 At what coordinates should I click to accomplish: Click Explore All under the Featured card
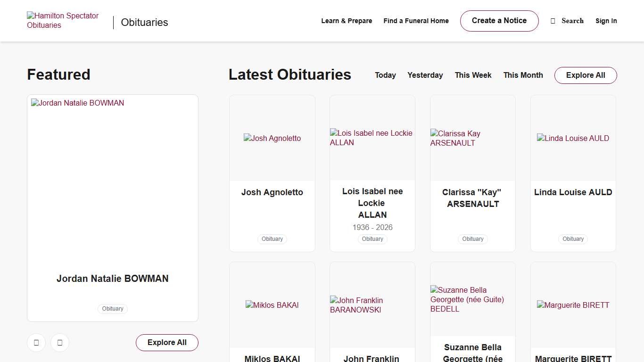167,343
